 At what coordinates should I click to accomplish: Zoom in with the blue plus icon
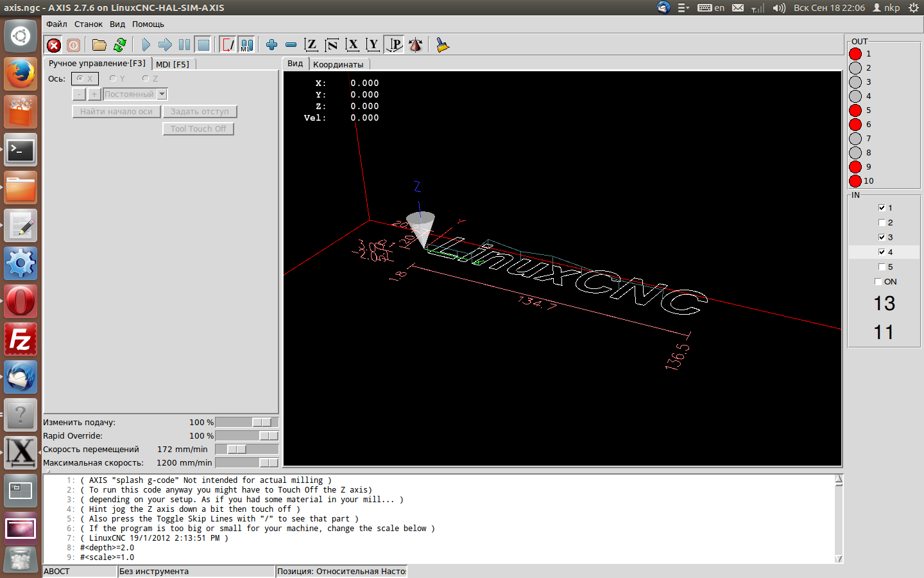pyautogui.click(x=271, y=45)
